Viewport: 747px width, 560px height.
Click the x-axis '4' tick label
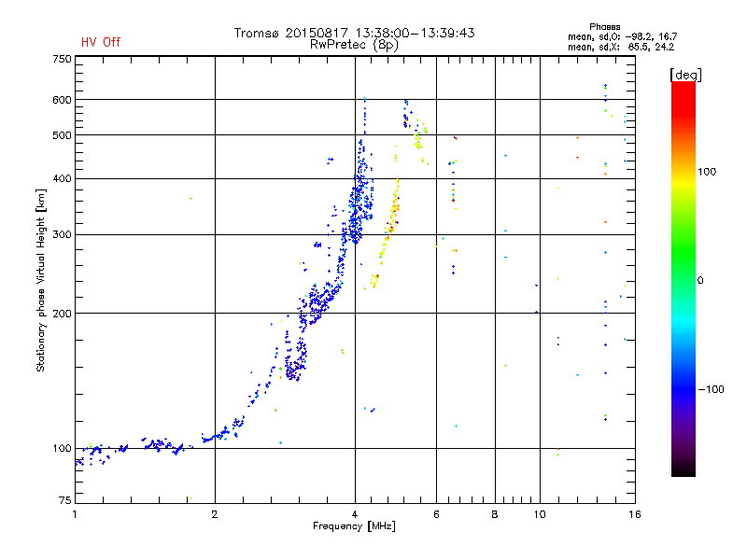(355, 514)
